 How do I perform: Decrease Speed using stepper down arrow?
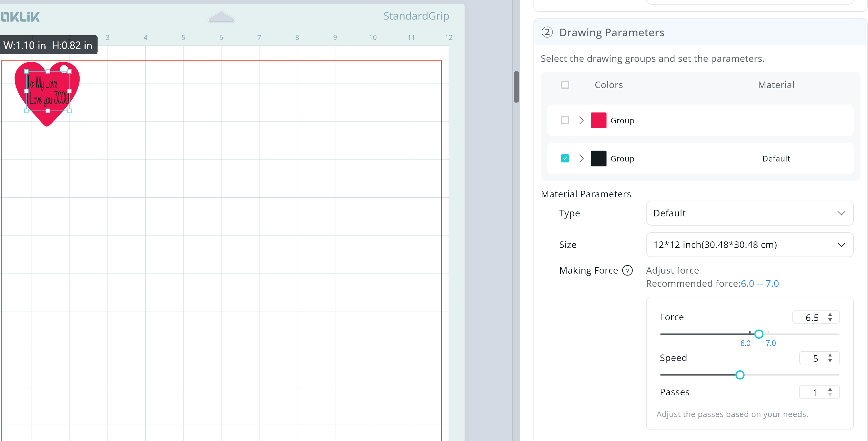[830, 360]
